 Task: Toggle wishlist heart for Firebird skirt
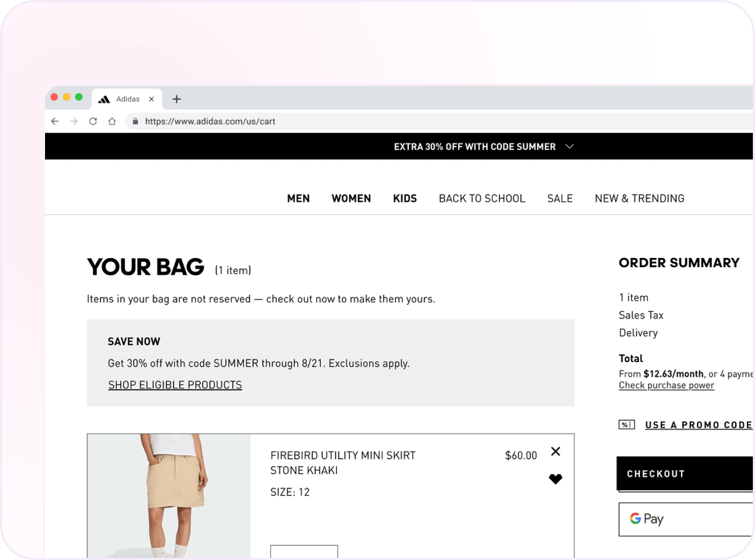[x=556, y=479]
